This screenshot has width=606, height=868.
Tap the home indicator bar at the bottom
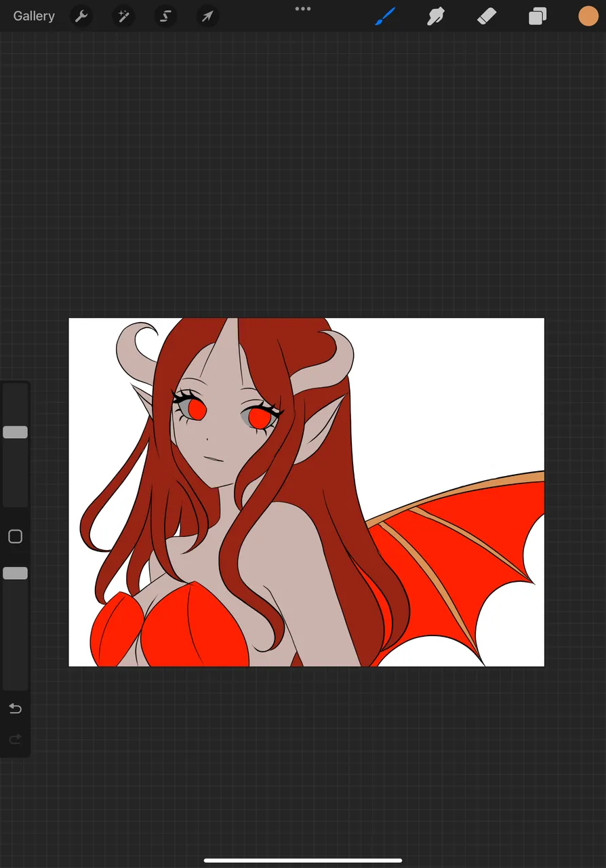pos(303,861)
